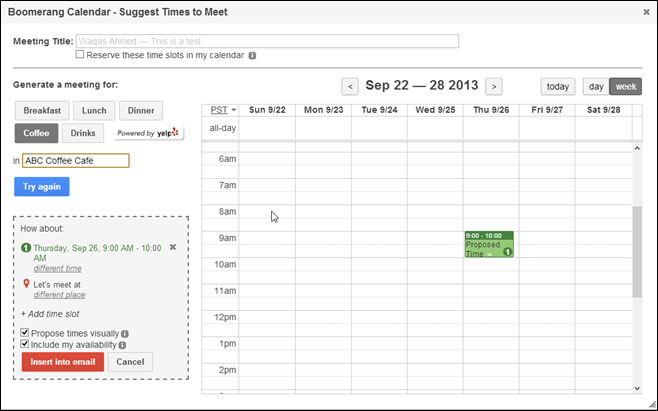Click the different time link
This screenshot has height=411, width=658.
(x=57, y=268)
